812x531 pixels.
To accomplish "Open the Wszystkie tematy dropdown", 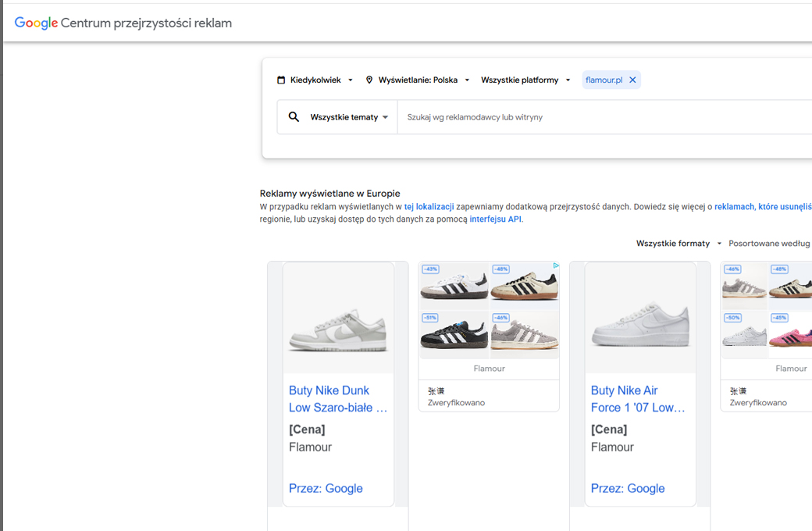I will (349, 117).
